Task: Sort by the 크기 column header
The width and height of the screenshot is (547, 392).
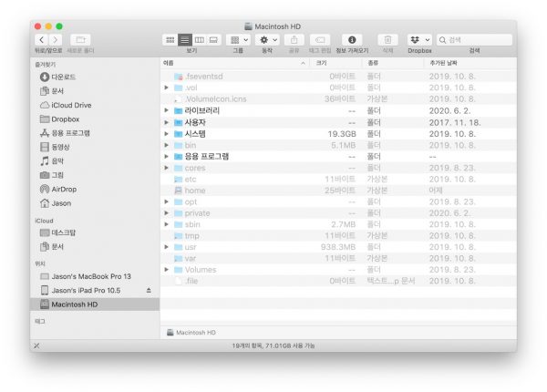Action: tap(335, 63)
